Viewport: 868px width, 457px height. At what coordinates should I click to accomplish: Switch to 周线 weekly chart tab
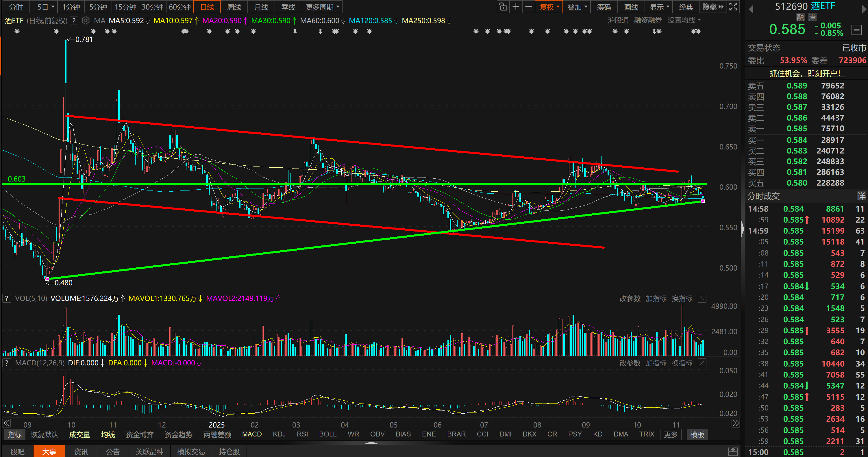tap(234, 7)
